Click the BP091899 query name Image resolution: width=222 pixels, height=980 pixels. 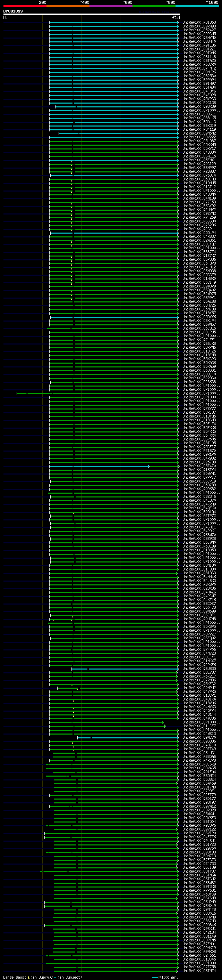point(13,11)
